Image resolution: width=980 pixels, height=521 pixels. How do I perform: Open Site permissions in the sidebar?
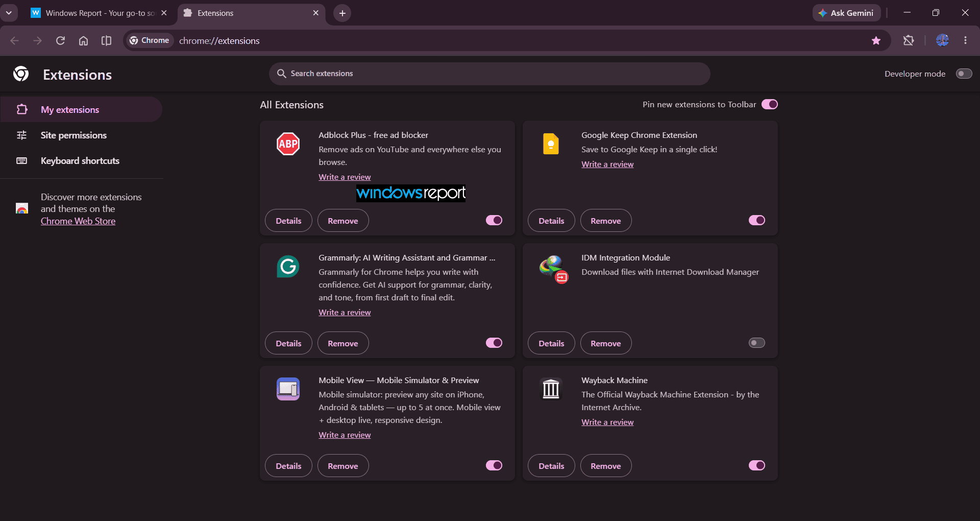81,135
